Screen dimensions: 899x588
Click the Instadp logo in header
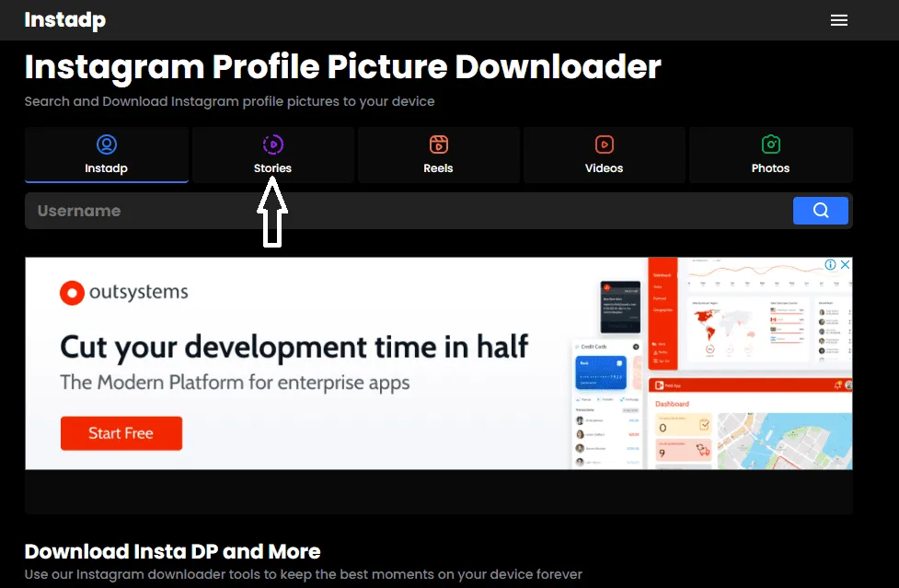point(65,20)
